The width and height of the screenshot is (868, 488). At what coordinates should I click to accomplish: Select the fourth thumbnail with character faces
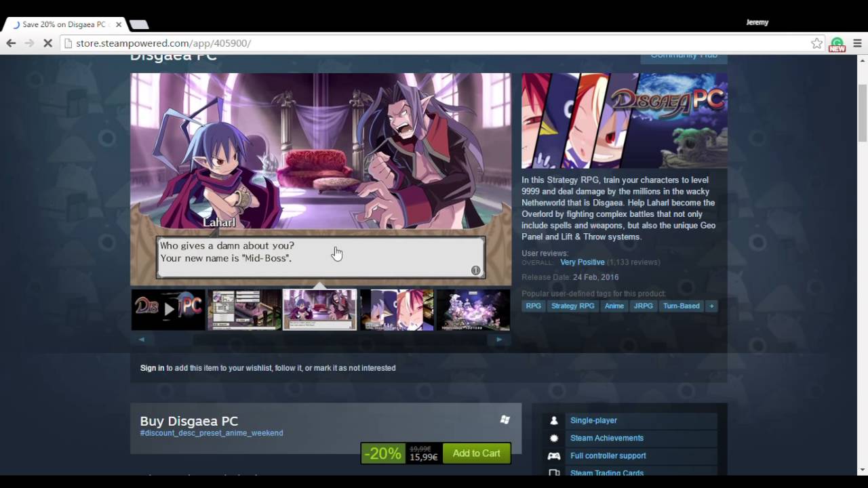click(x=397, y=310)
